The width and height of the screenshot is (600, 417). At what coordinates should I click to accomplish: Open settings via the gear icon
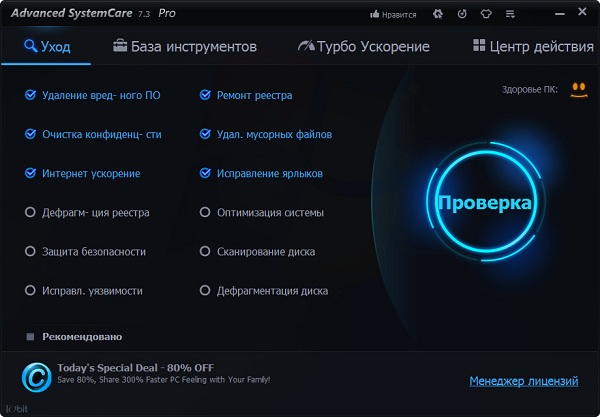pyautogui.click(x=437, y=15)
